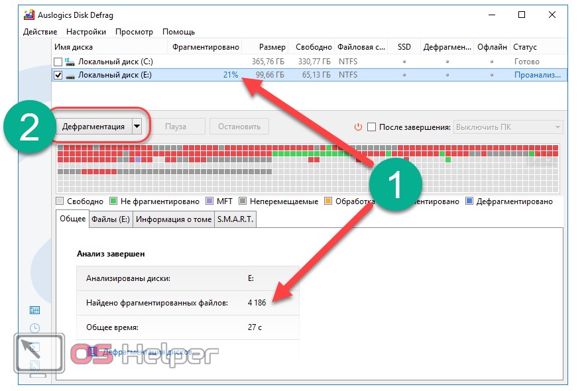Click the Не фрагментировано green legend swatch
This screenshot has height=391, width=588.
coord(113,201)
